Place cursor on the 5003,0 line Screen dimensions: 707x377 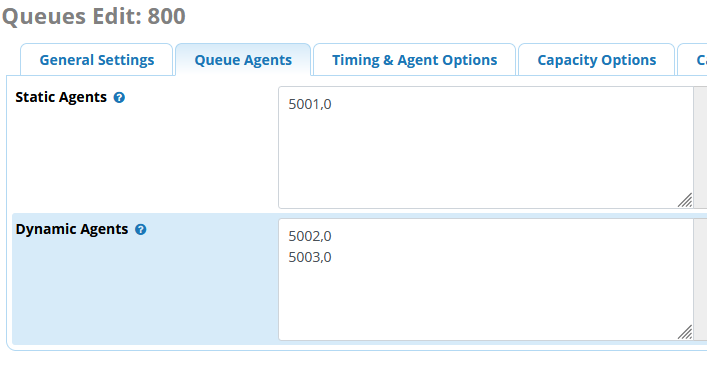[x=310, y=257]
